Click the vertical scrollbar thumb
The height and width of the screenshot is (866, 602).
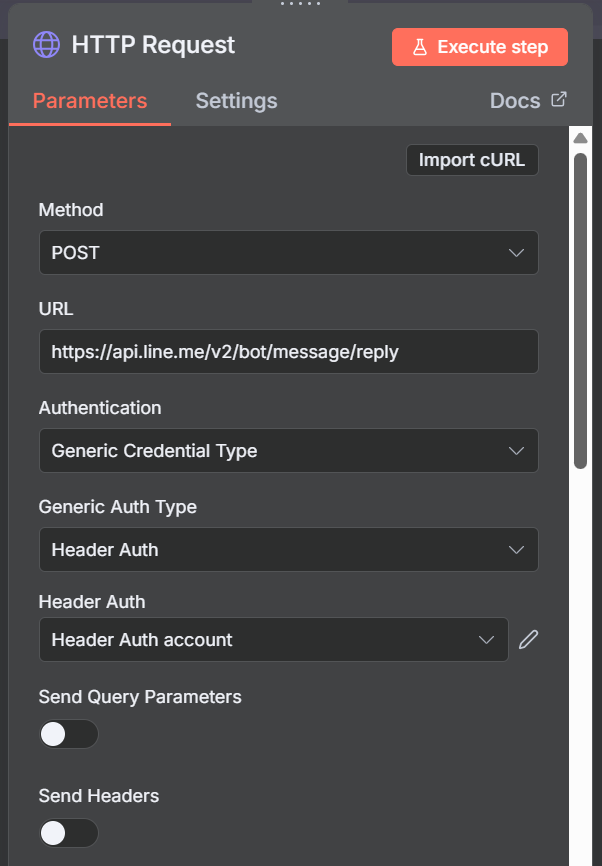tap(580, 310)
